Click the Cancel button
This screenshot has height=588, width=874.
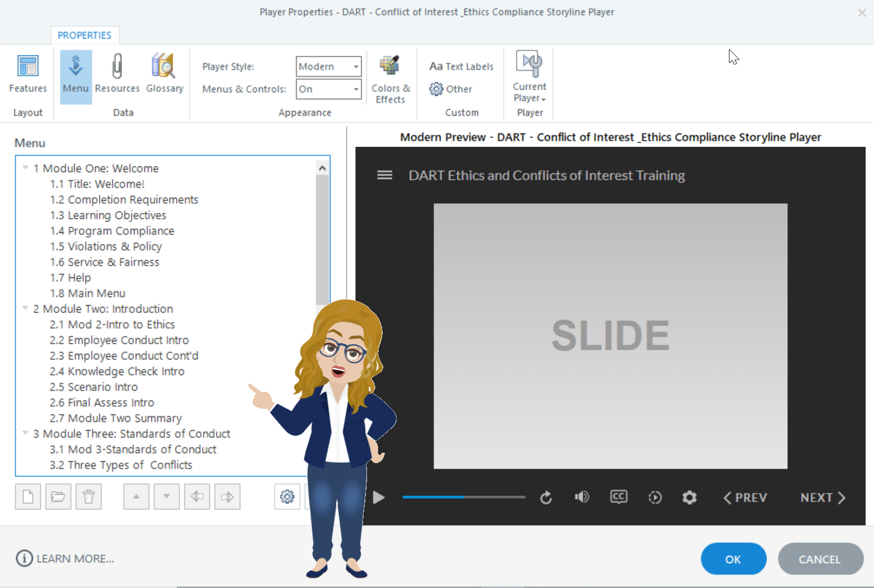pos(820,559)
